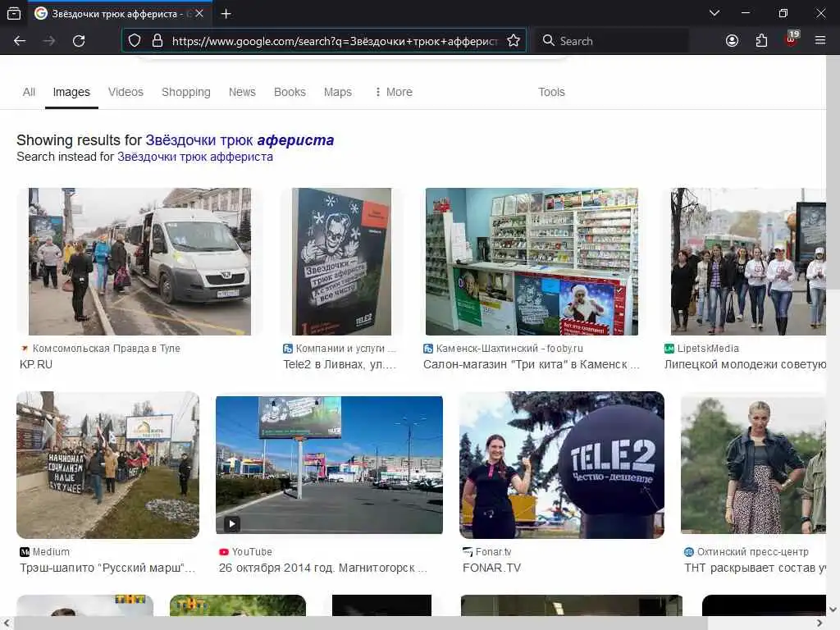
Task: Click the horizontal scrollbar thumb at bottom
Action: (x=360, y=623)
